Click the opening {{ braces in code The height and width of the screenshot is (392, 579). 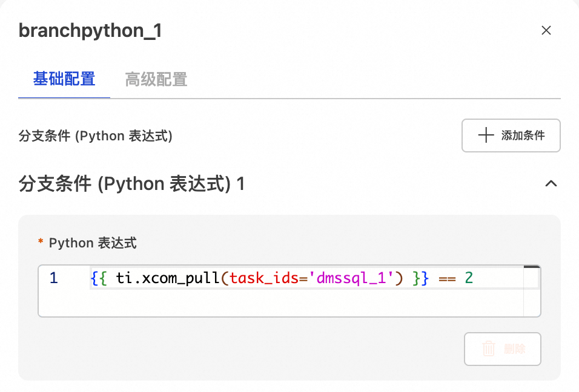[99, 278]
